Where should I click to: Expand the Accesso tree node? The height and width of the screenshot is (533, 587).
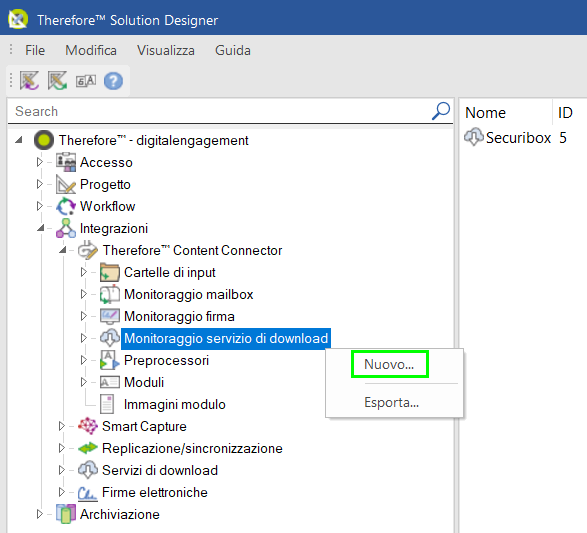pyautogui.click(x=39, y=162)
